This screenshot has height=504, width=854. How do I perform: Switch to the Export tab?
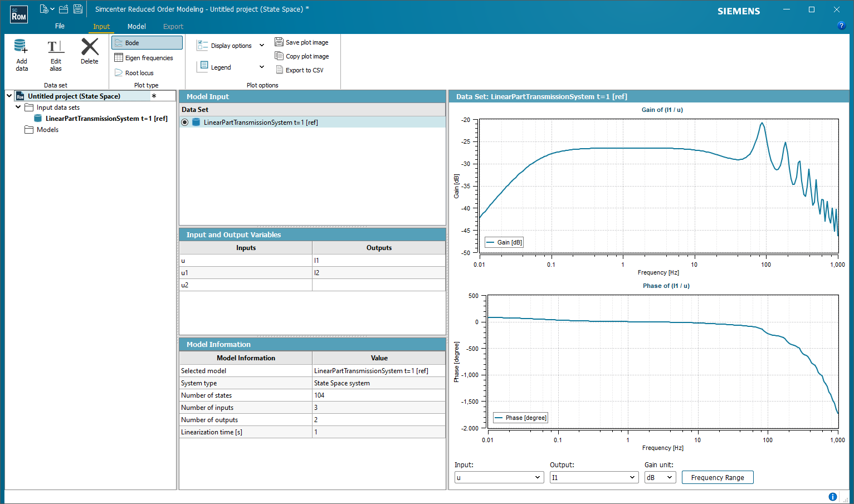(173, 27)
